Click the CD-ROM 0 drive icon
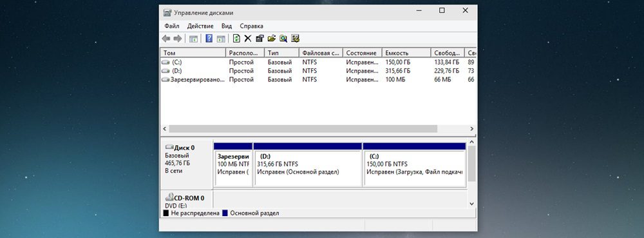Image resolution: width=644 pixels, height=238 pixels. [x=169, y=197]
